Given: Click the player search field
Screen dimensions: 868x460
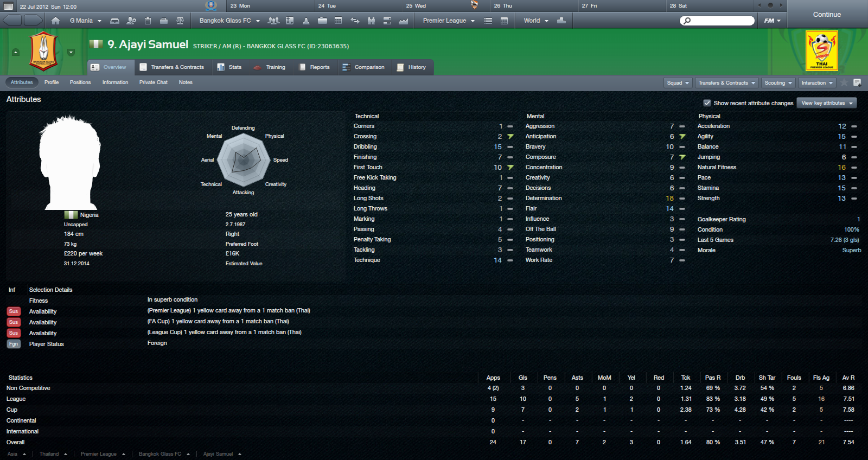Looking at the screenshot, I should (x=717, y=21).
